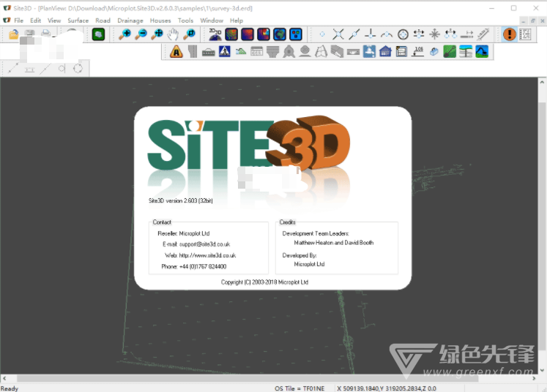Viewport: 547px width, 392px height.
Task: Select the ruler measure tool
Action: point(483,34)
